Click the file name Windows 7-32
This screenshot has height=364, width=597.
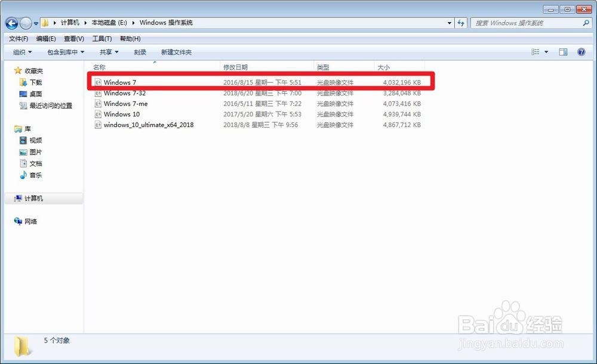click(x=125, y=93)
